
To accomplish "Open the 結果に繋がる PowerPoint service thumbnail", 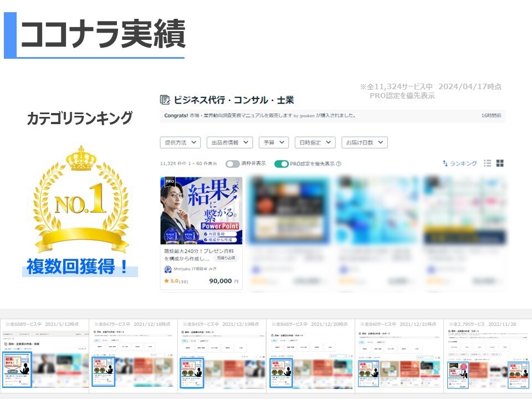I will (201, 211).
